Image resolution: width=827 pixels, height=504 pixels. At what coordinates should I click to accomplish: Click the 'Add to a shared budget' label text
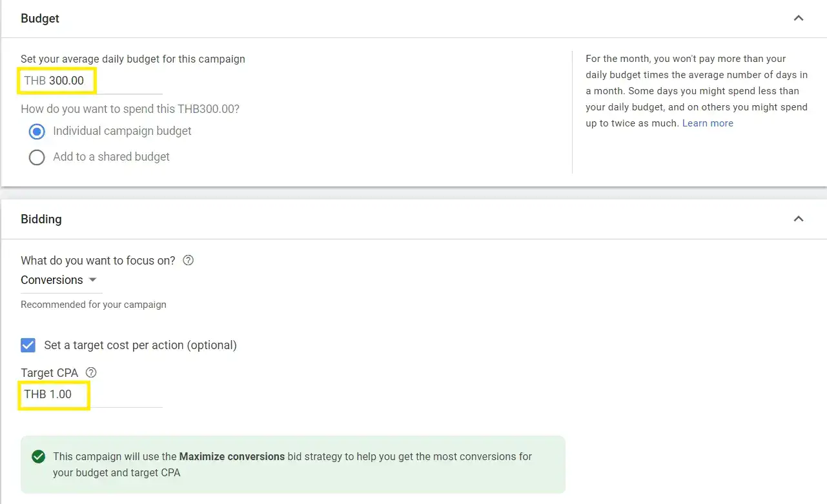point(111,157)
